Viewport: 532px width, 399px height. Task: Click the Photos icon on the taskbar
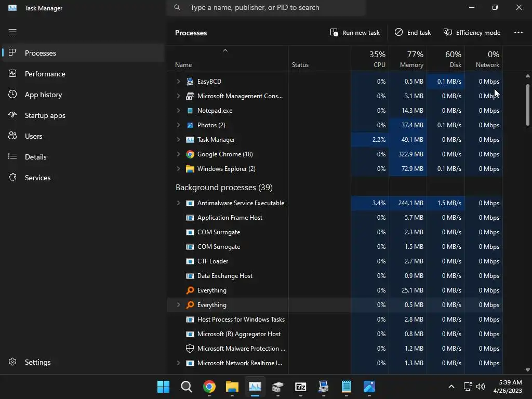pyautogui.click(x=369, y=387)
